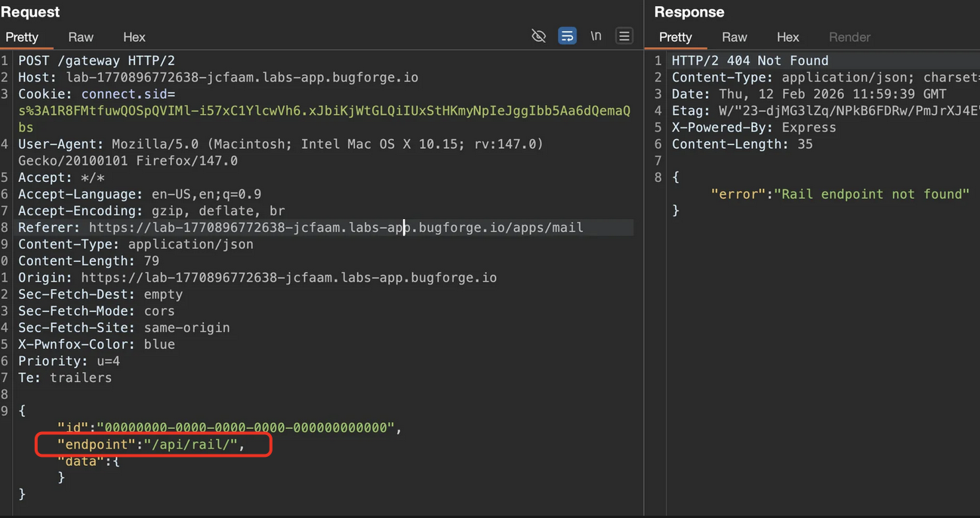Toggle the crossed-out eye icon in Request toolbar

point(538,36)
